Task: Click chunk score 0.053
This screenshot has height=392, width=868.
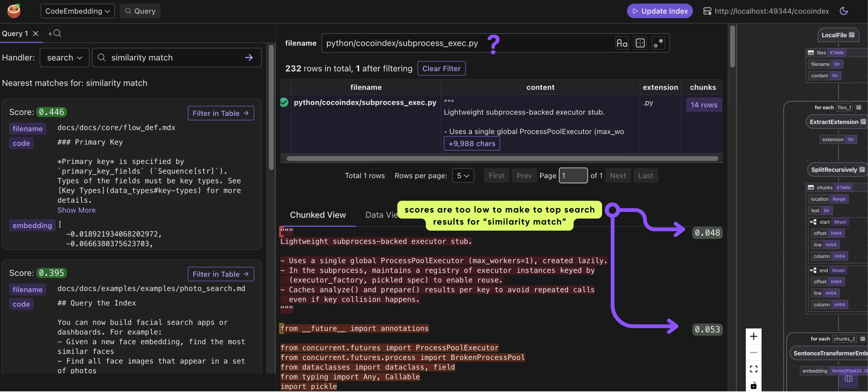Action: coord(707,329)
